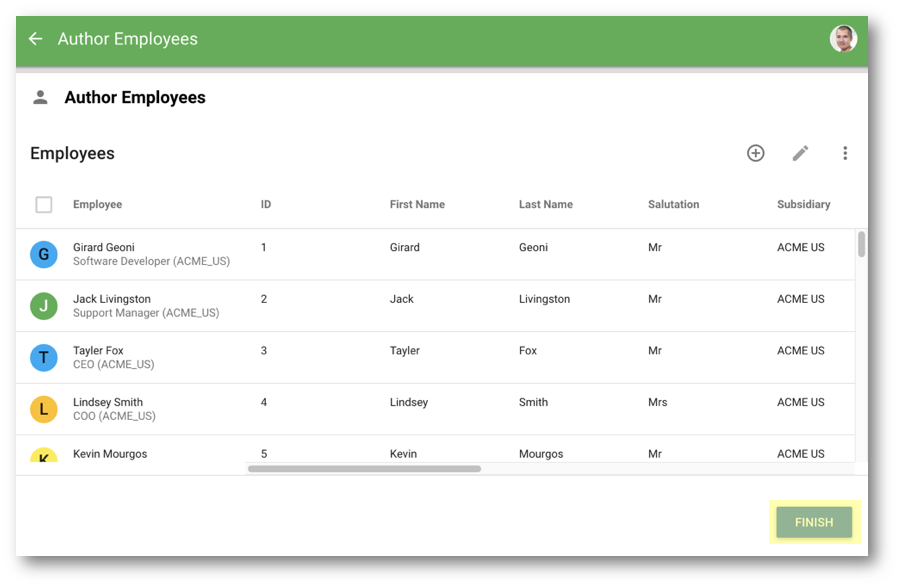Select the Girard Geoni employee name

click(104, 248)
